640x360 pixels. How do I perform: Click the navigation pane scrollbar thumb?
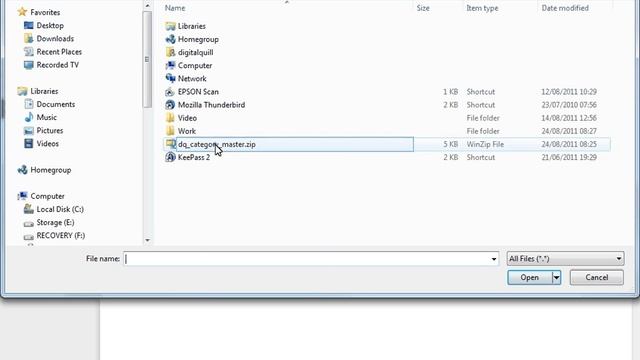point(147,59)
